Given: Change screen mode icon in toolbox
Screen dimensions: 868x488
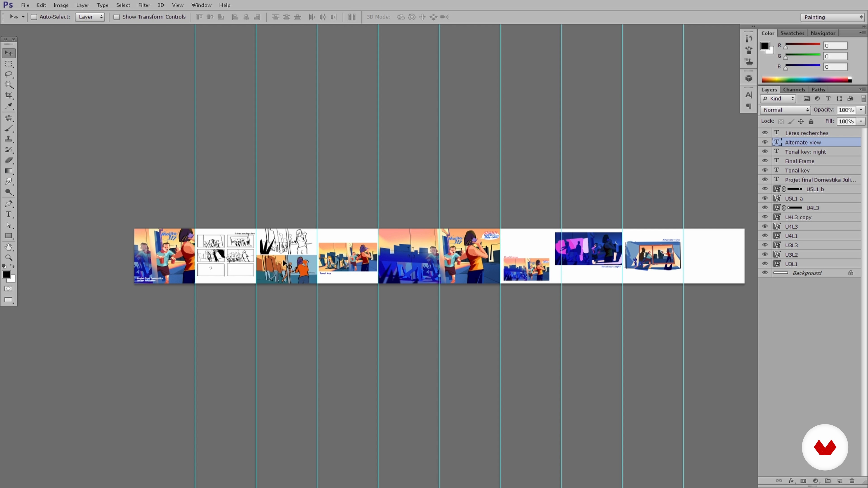Looking at the screenshot, I should [9, 300].
